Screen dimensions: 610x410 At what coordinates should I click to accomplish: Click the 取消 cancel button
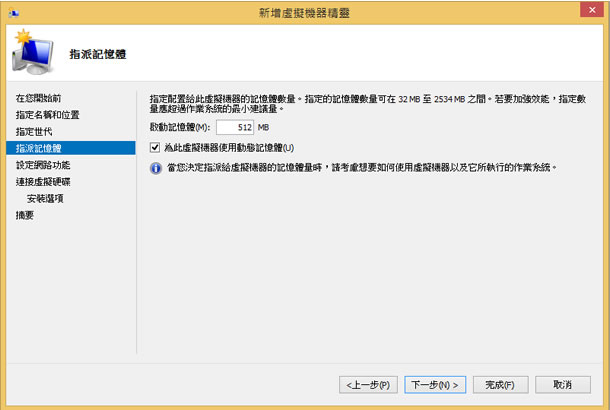tap(563, 385)
